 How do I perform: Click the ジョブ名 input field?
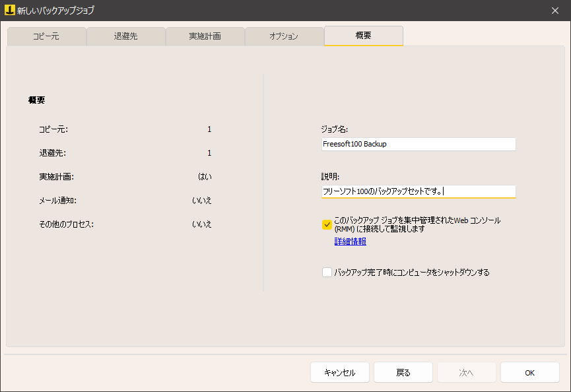(x=419, y=144)
